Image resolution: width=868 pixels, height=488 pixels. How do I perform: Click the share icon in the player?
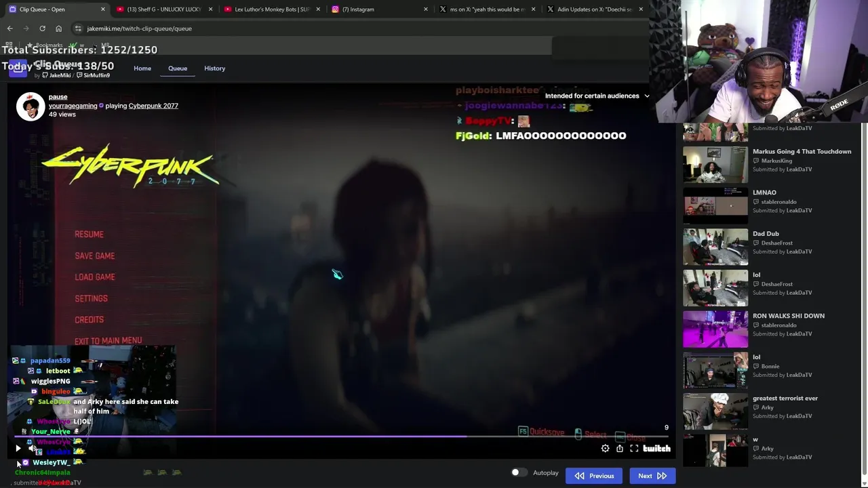point(620,448)
